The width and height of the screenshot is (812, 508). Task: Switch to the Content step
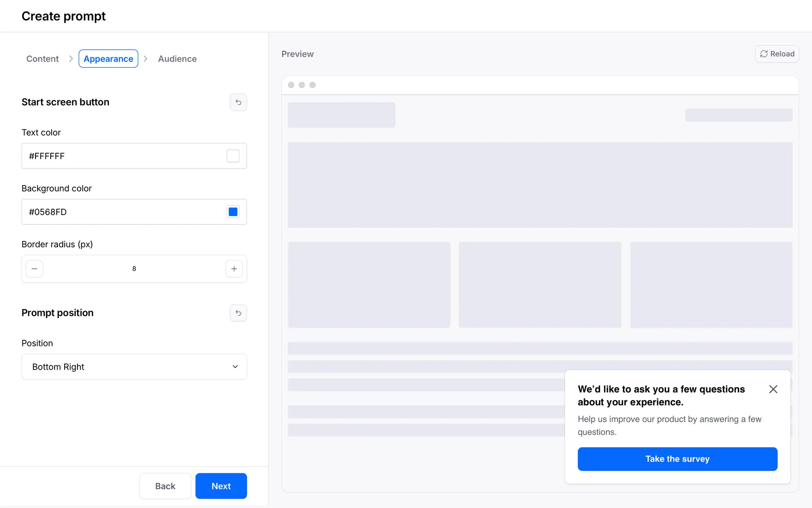(42, 59)
